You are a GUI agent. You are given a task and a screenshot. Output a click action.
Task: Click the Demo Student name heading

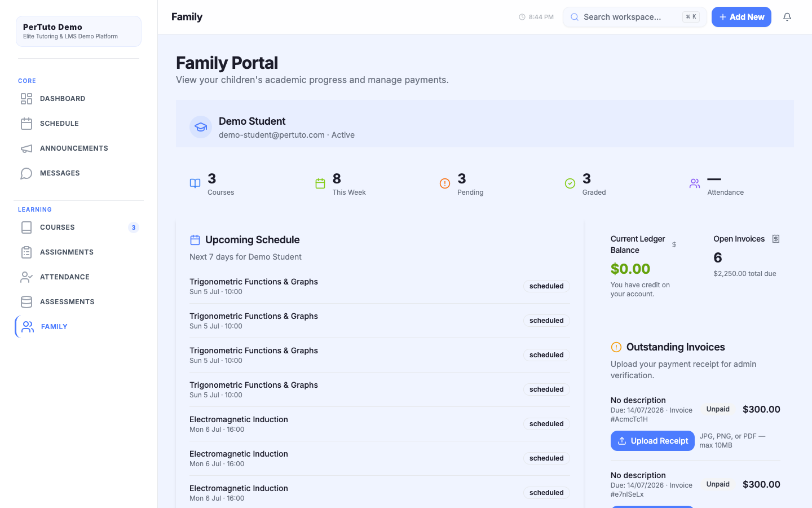[x=252, y=121]
